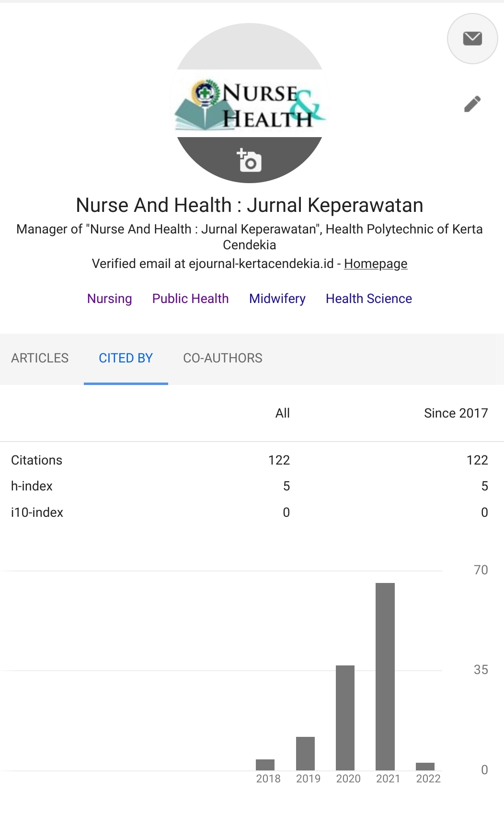504x815 pixels.
Task: Click the 'All' column header
Action: click(x=283, y=413)
